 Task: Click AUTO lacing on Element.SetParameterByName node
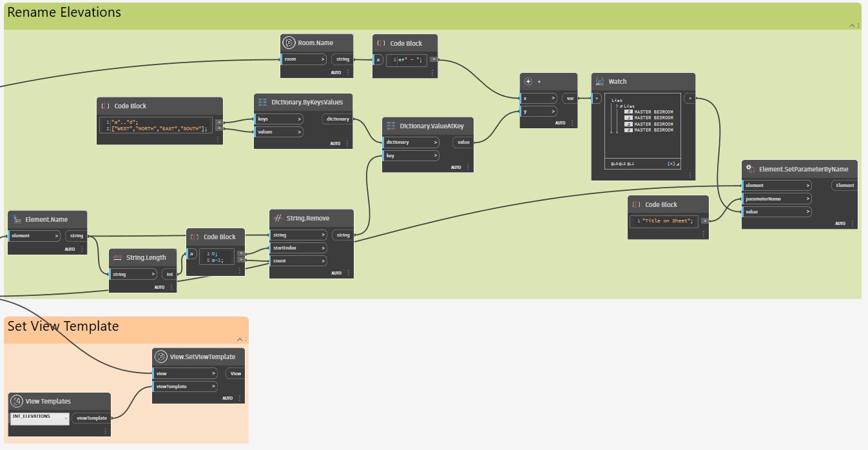840,223
